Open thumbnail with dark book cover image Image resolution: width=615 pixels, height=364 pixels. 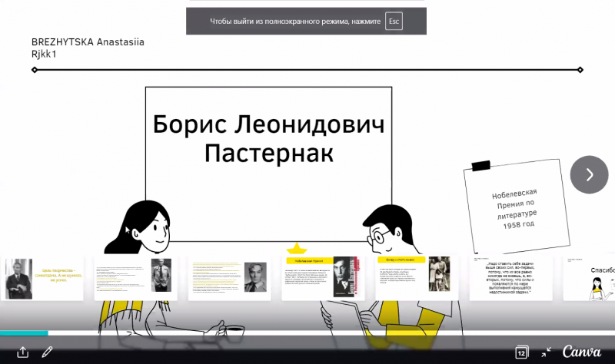click(323, 278)
